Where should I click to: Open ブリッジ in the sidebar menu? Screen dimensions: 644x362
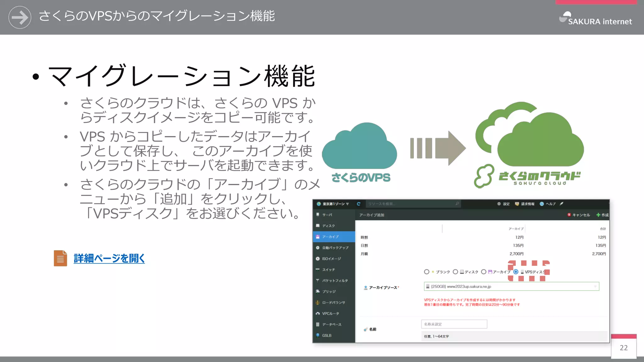pyautogui.click(x=334, y=291)
